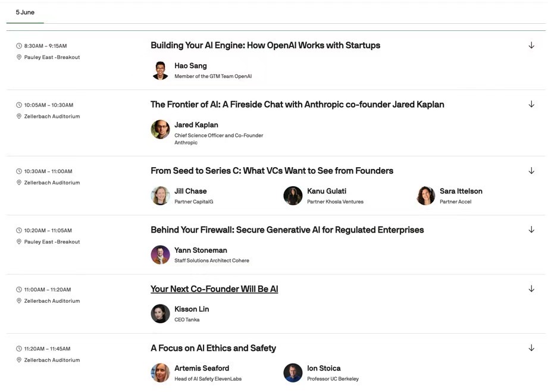Screen dimensions: 548x392
Task: Click the location pin for the 11:20AM session
Action: click(19, 360)
